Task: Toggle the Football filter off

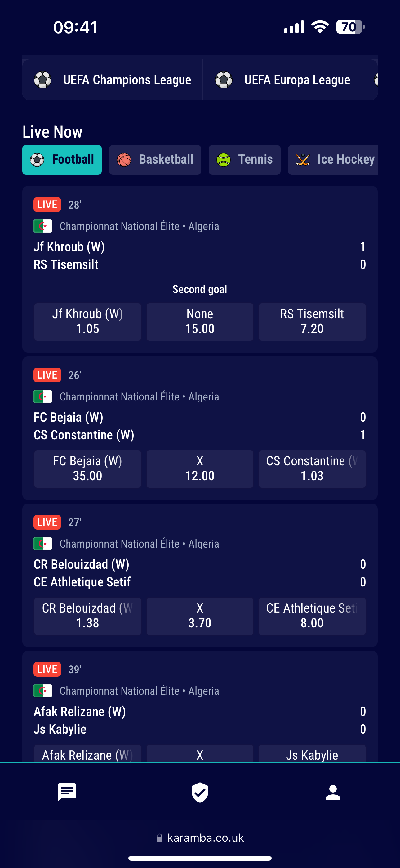Action: click(62, 159)
